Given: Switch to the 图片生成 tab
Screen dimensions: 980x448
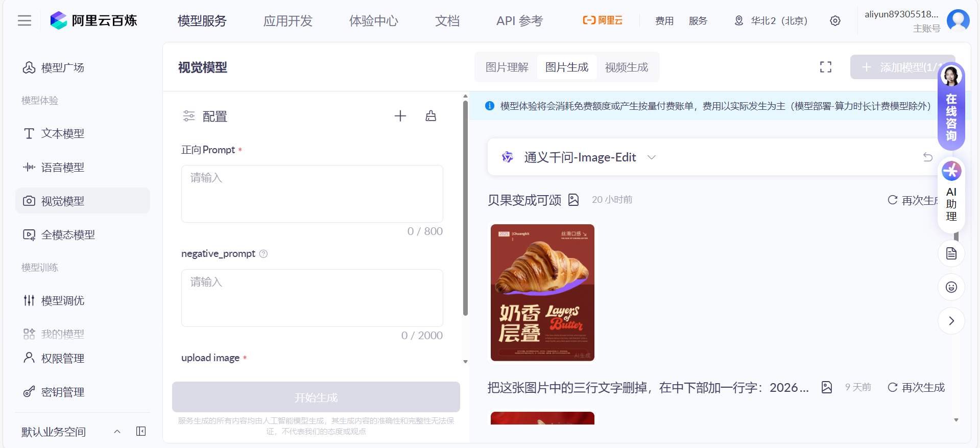Looking at the screenshot, I should tap(567, 67).
